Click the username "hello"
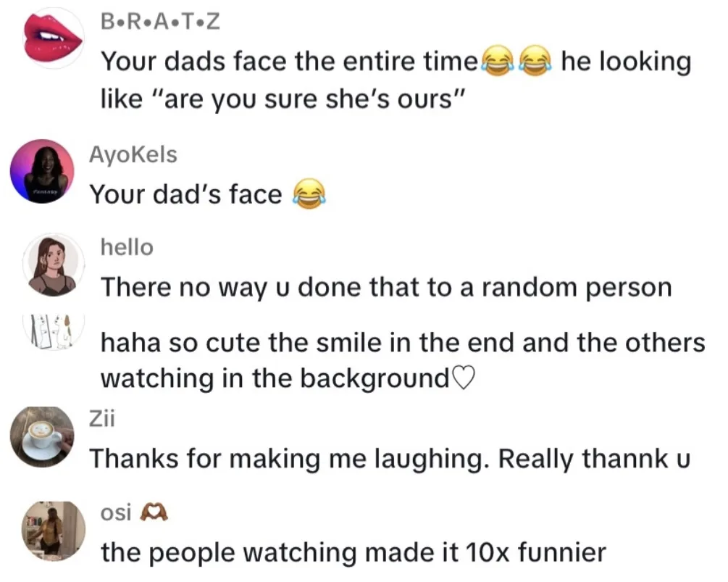 tap(127, 248)
